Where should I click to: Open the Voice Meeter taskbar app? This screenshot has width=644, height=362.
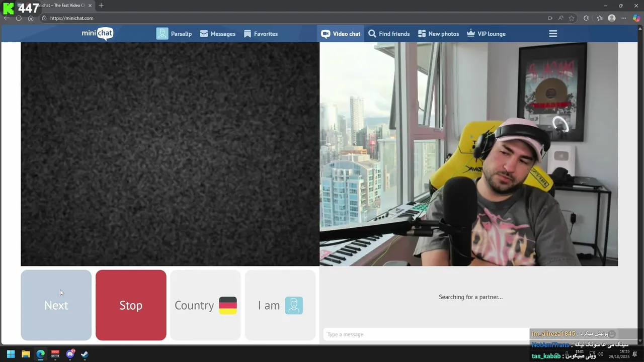click(55, 354)
